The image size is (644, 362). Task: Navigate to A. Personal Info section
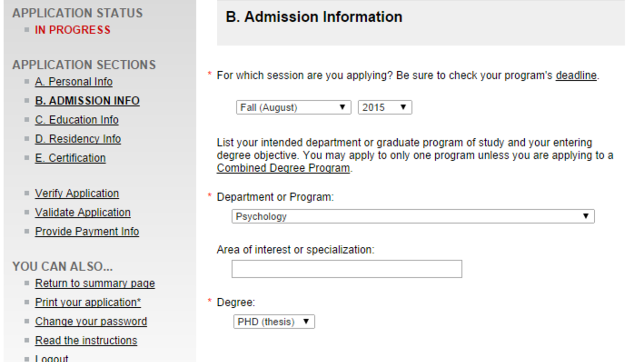pos(73,81)
